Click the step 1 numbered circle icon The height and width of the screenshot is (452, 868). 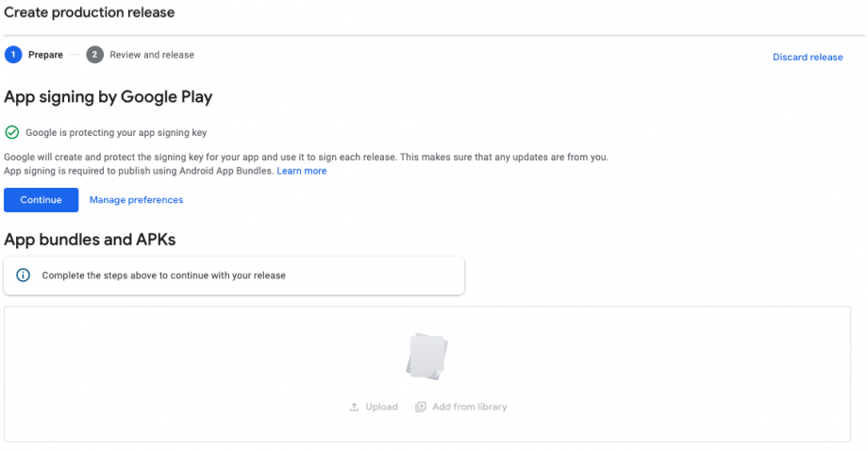[13, 55]
